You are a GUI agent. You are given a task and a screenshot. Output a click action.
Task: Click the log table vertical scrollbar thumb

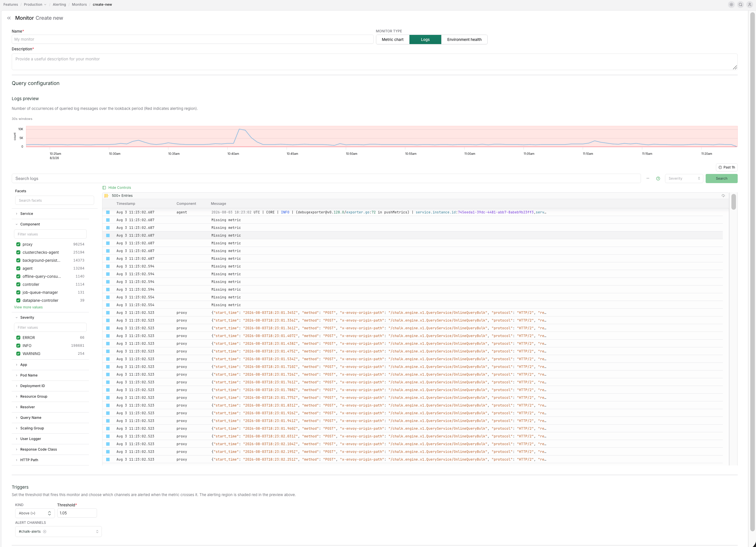click(x=733, y=202)
